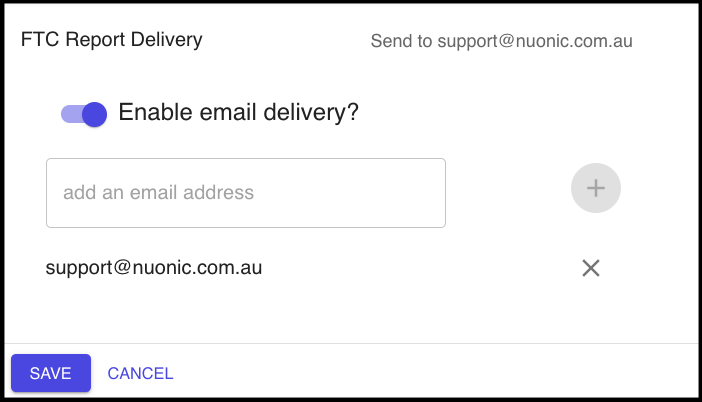Screen dimensions: 702x402
Task: Click the email recipient row text
Action: pyautogui.click(x=154, y=268)
